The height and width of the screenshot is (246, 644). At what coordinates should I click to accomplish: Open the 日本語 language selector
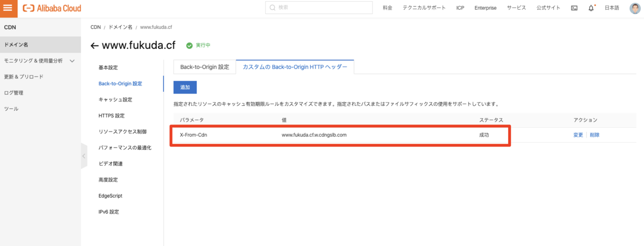coord(612,8)
